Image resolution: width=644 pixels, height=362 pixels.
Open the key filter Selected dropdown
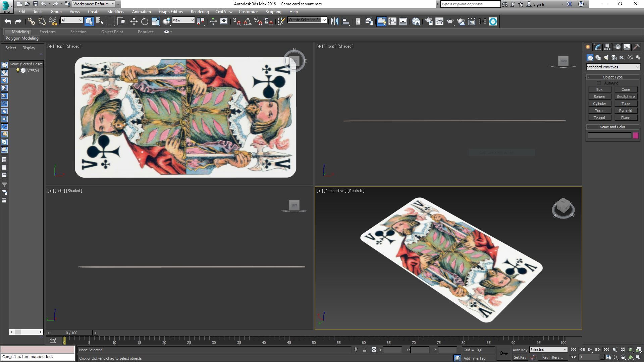point(548,350)
